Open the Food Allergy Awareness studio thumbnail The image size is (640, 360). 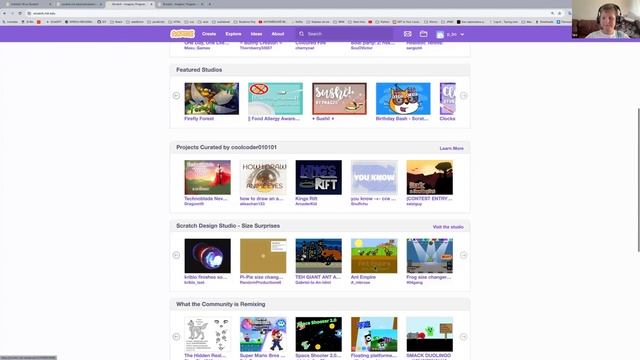[x=276, y=98]
